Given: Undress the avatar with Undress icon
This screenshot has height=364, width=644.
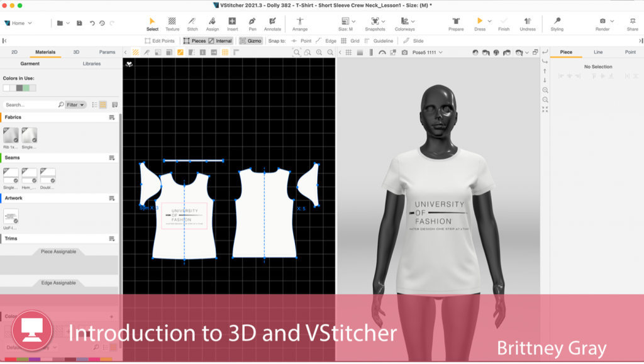Looking at the screenshot, I should 528,23.
